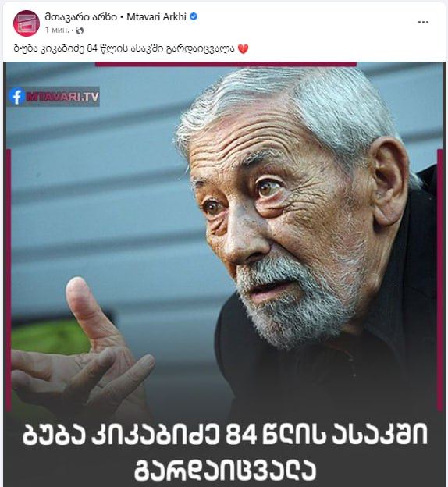Click the white headline's first line on image

coord(225,435)
